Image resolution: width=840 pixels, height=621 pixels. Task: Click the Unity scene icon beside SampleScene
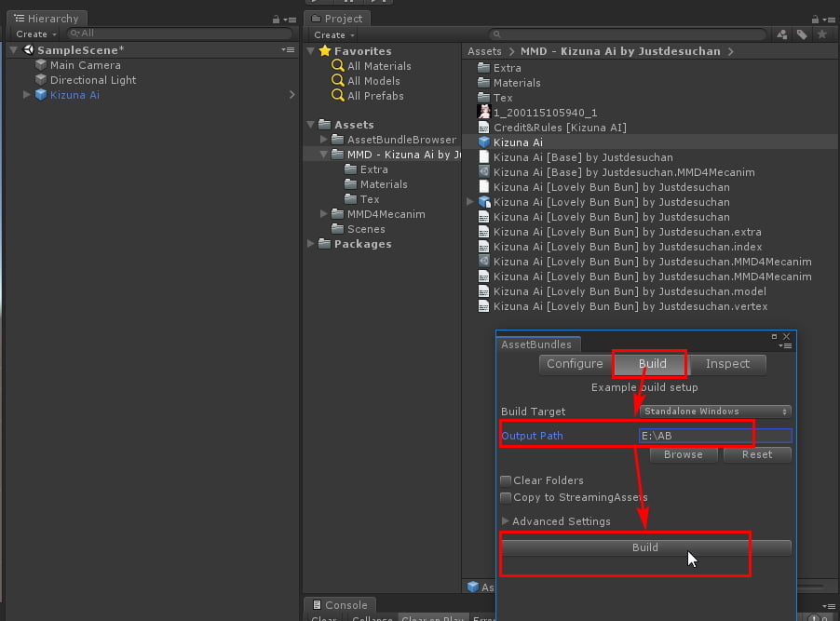(x=28, y=49)
